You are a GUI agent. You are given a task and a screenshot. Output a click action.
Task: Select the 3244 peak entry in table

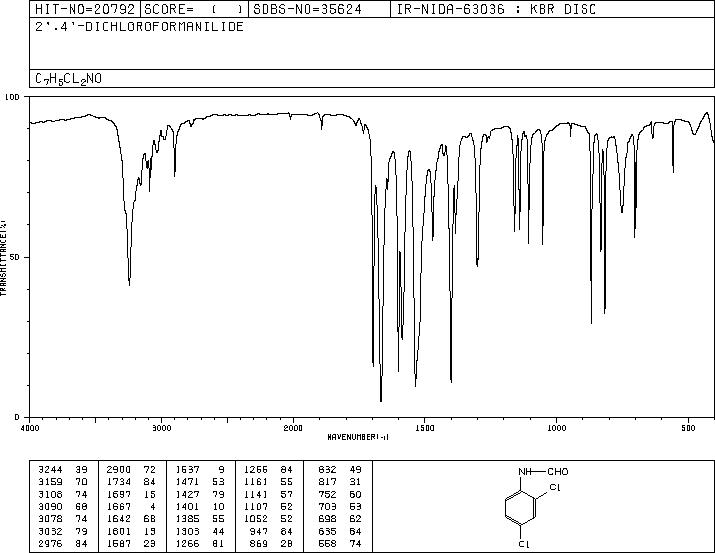63,470
